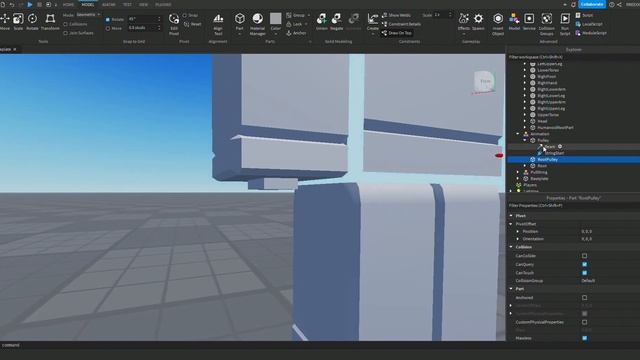Image resolution: width=640 pixels, height=360 pixels.
Task: Collapse the Animation folder in Explorer
Action: [518, 134]
